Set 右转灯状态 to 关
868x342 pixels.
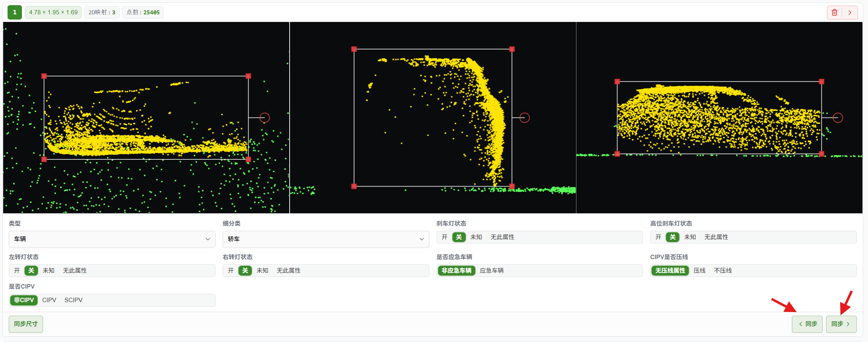point(245,271)
